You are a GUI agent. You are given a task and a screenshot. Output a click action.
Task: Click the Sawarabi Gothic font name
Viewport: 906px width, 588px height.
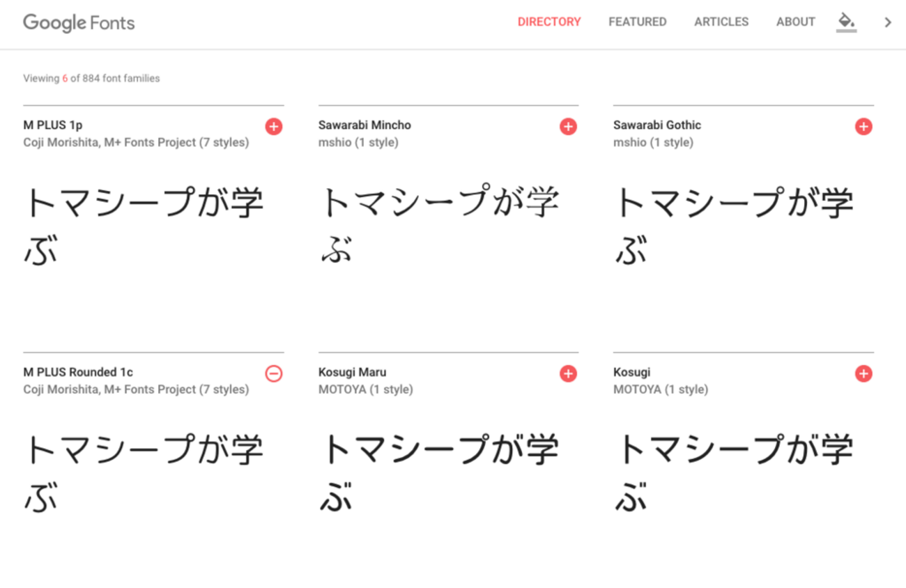pyautogui.click(x=657, y=125)
